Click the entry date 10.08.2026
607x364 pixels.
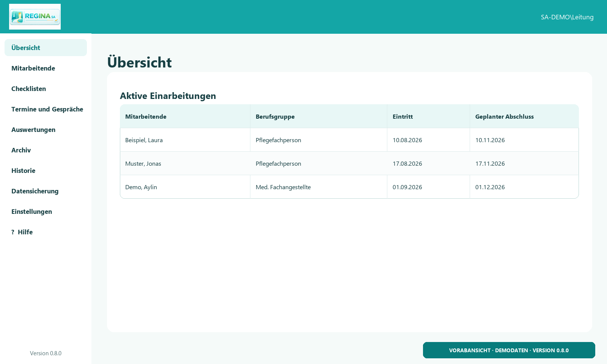pos(407,140)
